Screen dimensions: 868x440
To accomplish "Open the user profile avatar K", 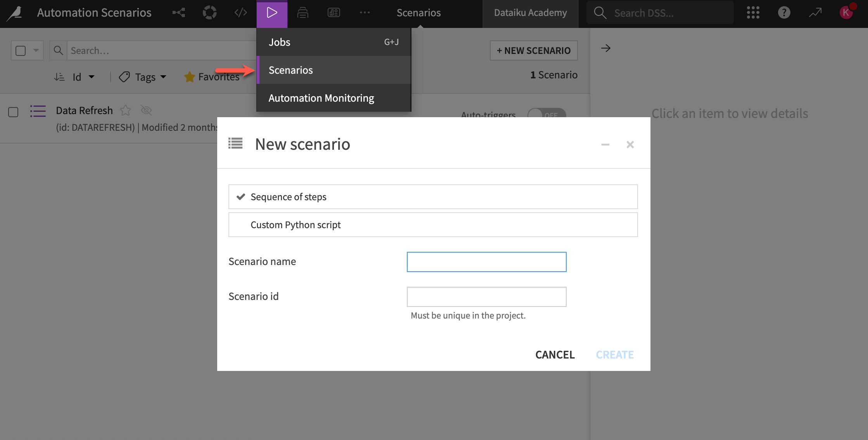I will [x=846, y=13].
